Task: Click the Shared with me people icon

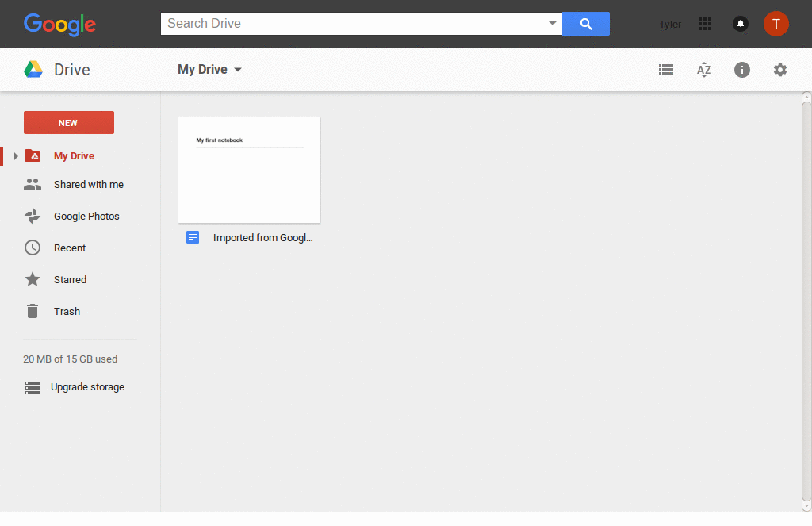Action: click(33, 184)
